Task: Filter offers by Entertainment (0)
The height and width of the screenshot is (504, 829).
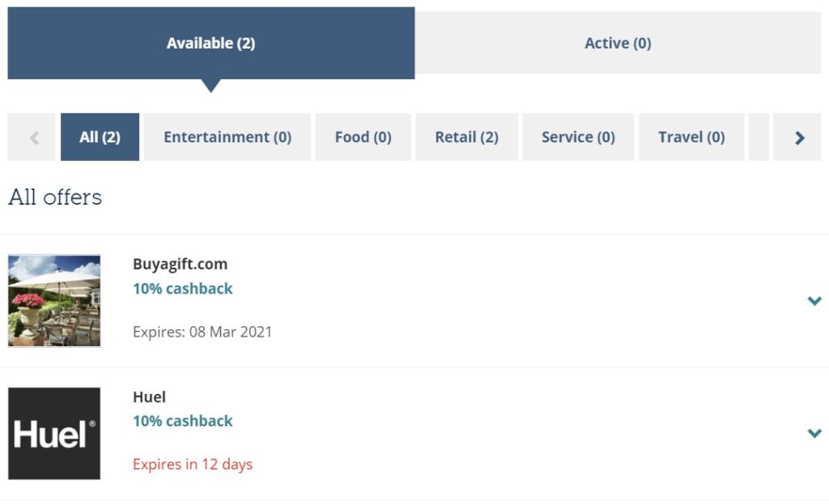Action: (x=227, y=137)
